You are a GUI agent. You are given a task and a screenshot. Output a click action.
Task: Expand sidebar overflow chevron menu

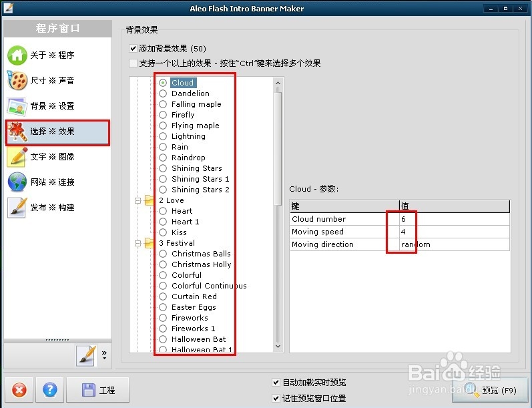coord(105,355)
